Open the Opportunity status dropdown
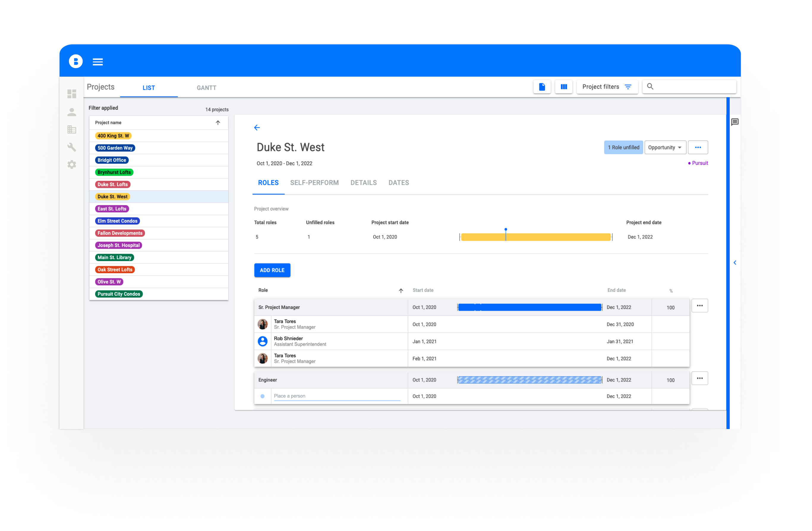The width and height of the screenshot is (812, 531). point(665,147)
